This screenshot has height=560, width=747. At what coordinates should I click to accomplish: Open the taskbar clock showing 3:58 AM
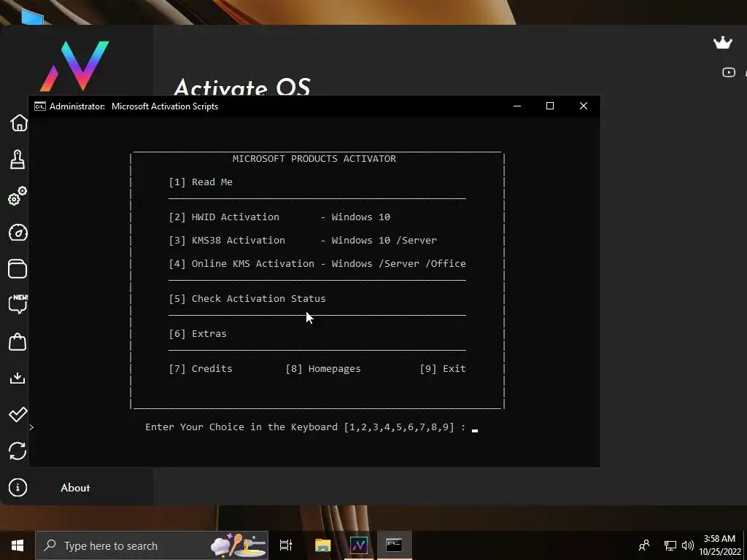click(x=720, y=545)
